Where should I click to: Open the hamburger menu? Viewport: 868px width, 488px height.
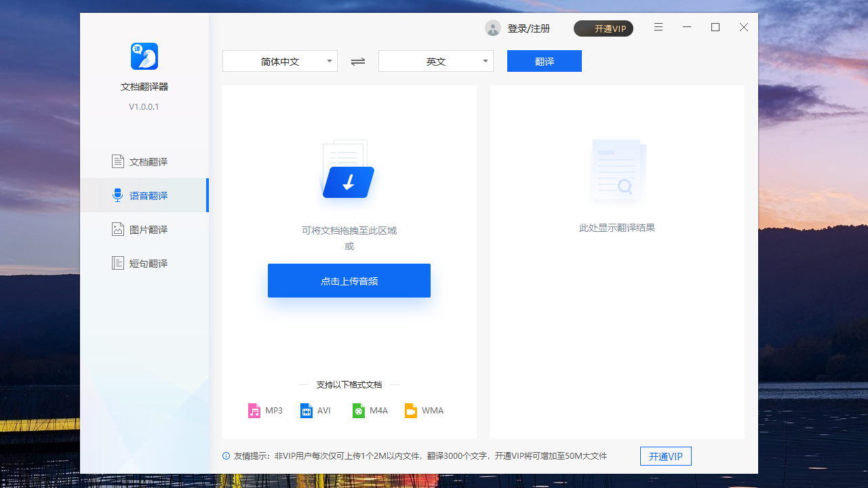tap(658, 27)
